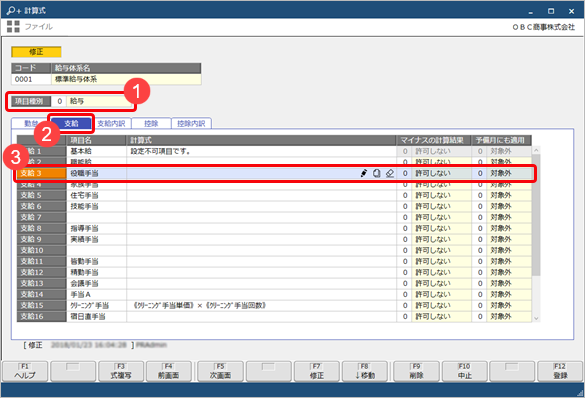
Task: Select the 指導手当 item name cell
Action: 96,228
